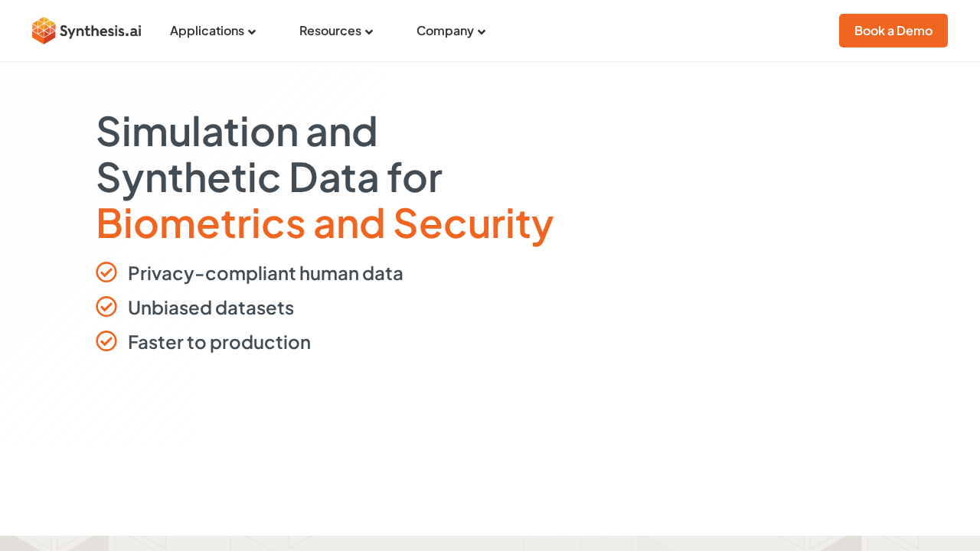The width and height of the screenshot is (980, 551).
Task: Click the orange Biometrics and Security heading
Action: tap(325, 223)
